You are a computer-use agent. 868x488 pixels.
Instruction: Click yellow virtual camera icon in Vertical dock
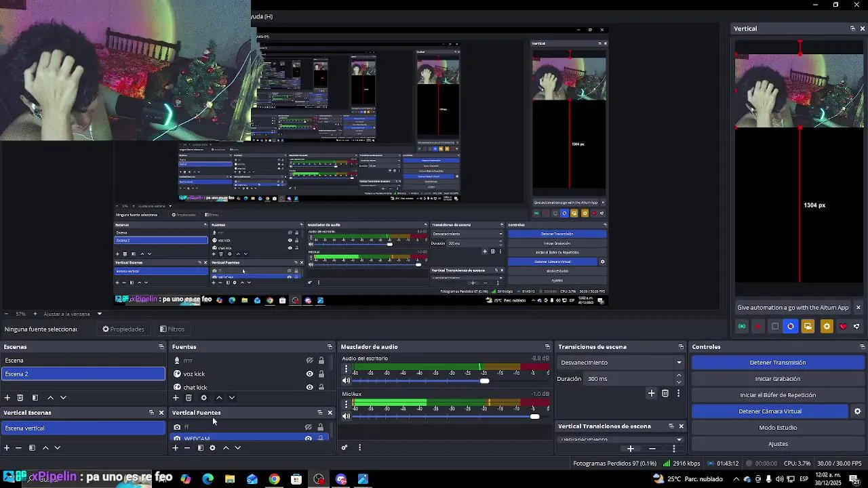808,327
